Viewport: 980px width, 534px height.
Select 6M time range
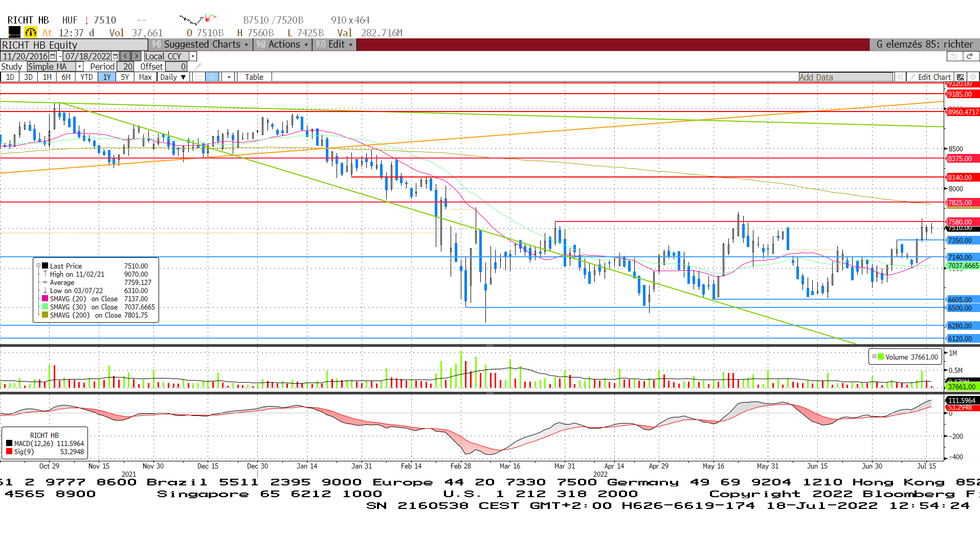point(66,77)
